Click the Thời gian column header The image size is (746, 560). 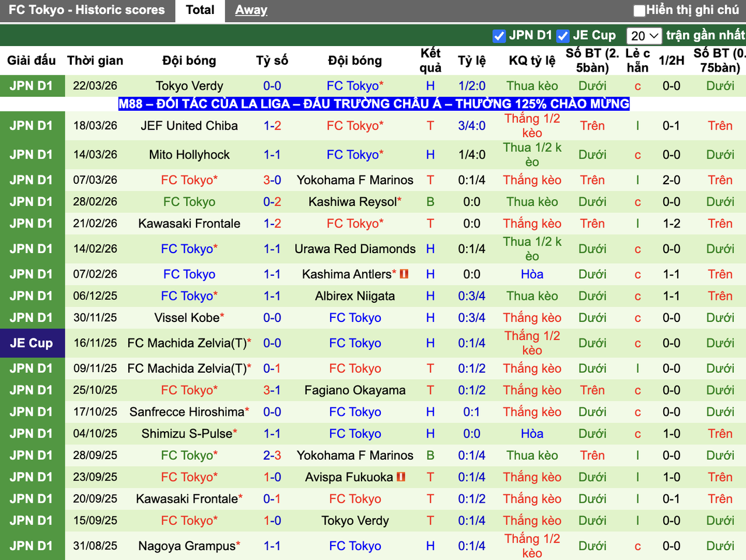95,60
